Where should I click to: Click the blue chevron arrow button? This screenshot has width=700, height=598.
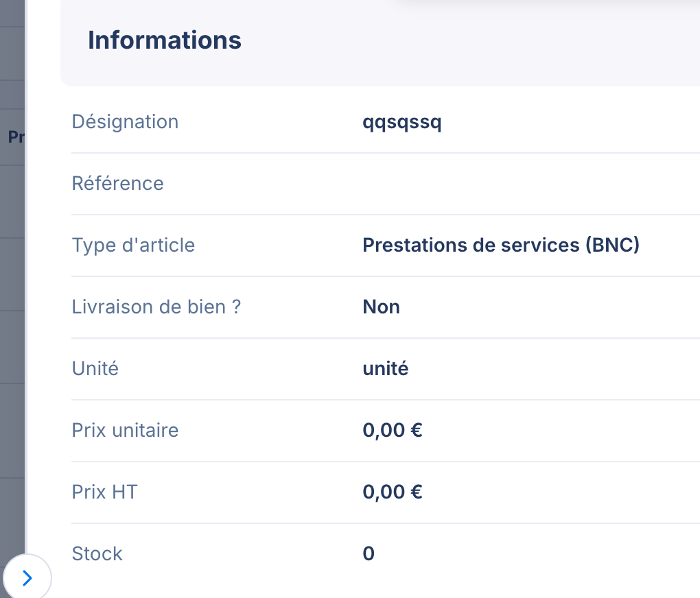pyautogui.click(x=27, y=578)
